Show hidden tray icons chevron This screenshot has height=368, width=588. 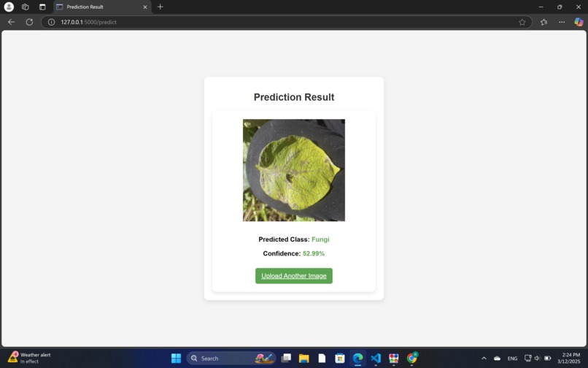[x=484, y=359]
